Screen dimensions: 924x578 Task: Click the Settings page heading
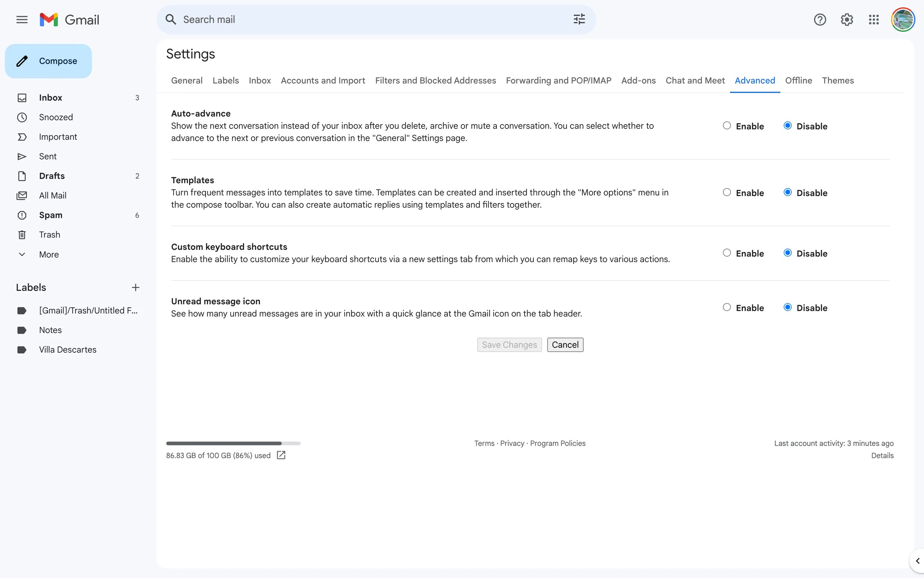[x=191, y=54]
